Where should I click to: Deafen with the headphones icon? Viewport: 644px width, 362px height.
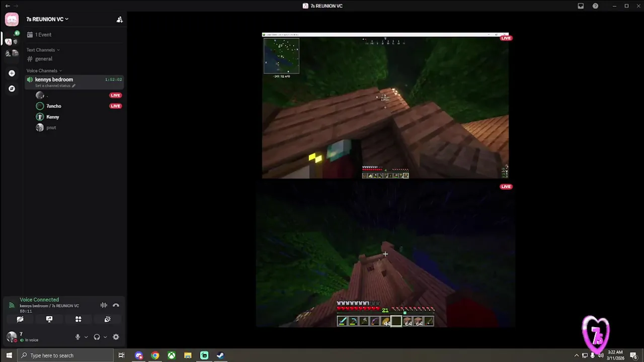97,337
